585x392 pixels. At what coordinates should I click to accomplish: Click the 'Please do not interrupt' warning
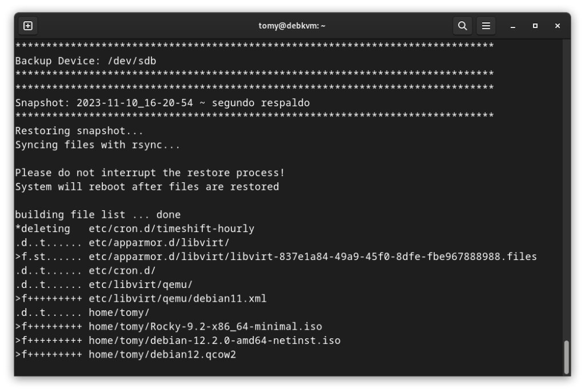point(150,173)
